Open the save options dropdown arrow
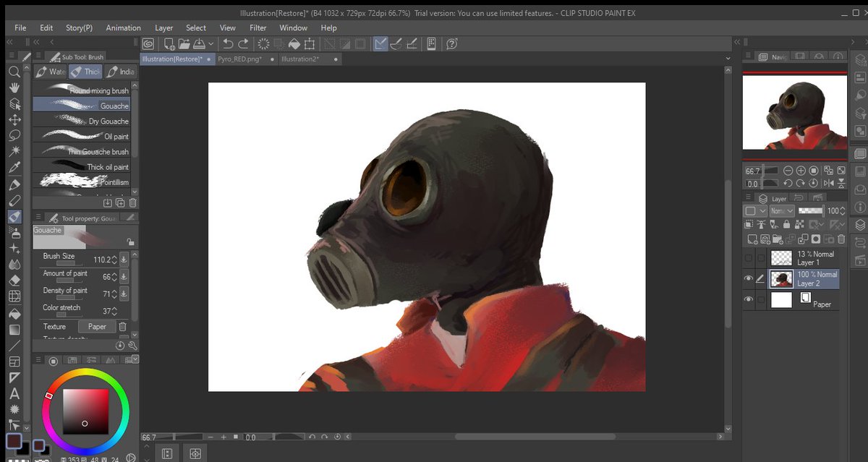This screenshot has width=868, height=462. tap(211, 44)
